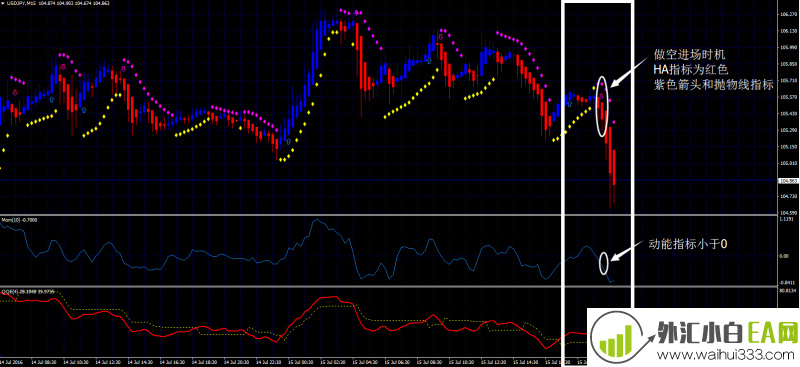Viewport: 800px width, 367px height.
Task: Click the 80.8134 QQE scale value
Action: [787, 290]
